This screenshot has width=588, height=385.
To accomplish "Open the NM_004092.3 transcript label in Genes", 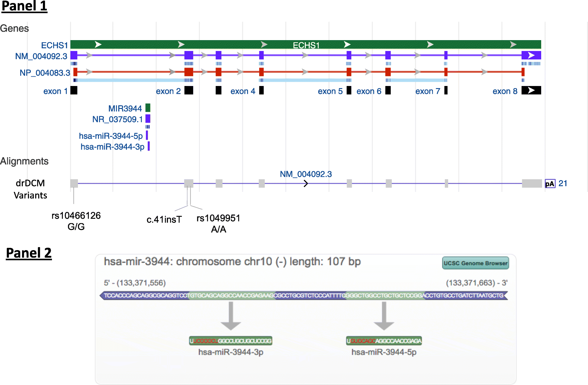I will [41, 56].
